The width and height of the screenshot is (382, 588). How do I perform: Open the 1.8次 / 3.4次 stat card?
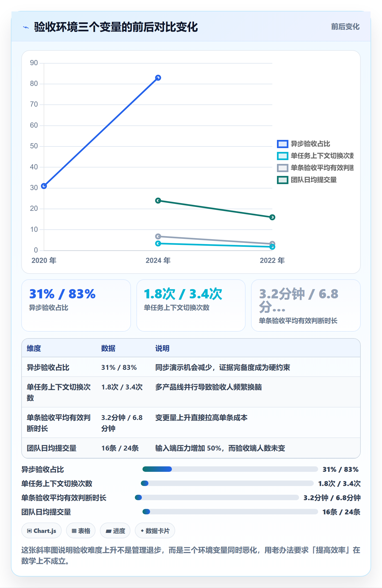(191, 305)
